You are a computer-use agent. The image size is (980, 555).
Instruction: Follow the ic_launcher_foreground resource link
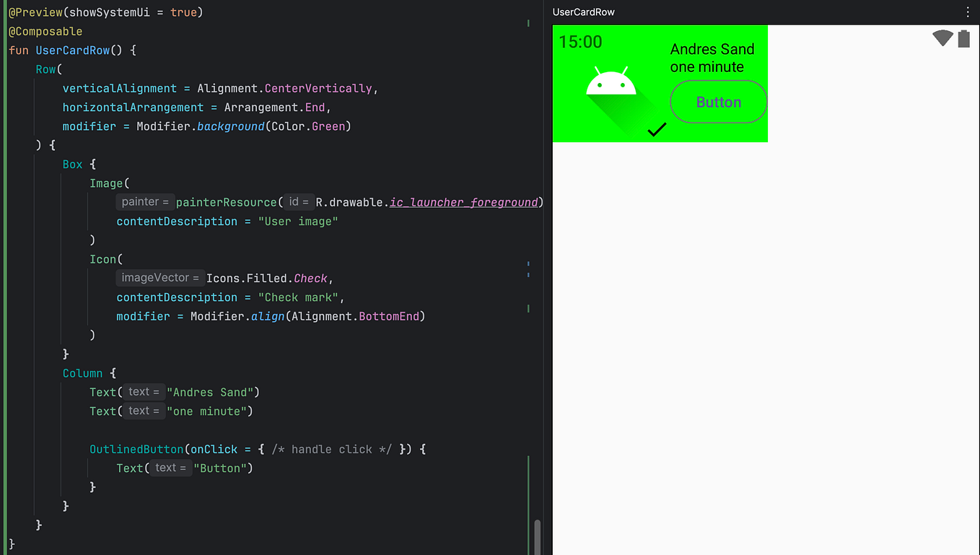pyautogui.click(x=464, y=202)
